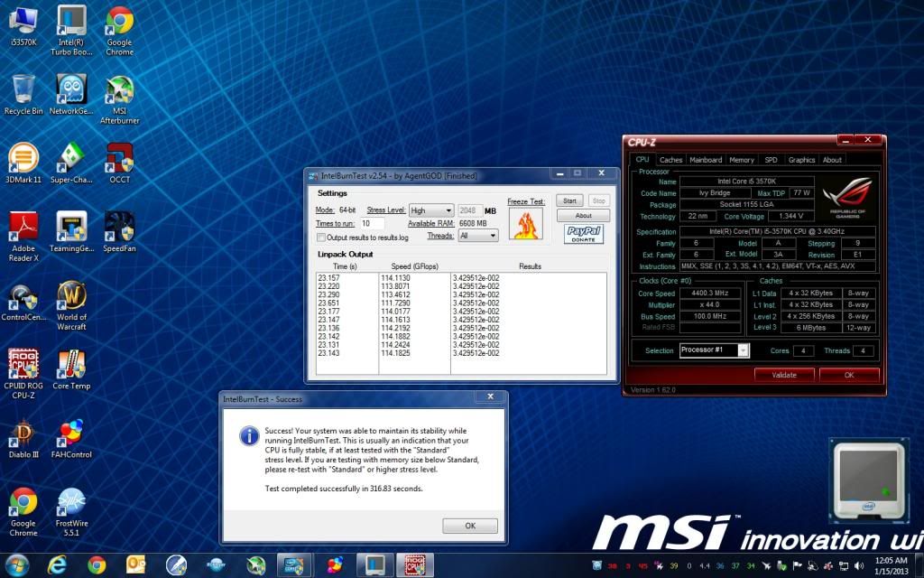Open the Memory tab in CPU-Z
Screen dimensions: 924x578
point(742,160)
